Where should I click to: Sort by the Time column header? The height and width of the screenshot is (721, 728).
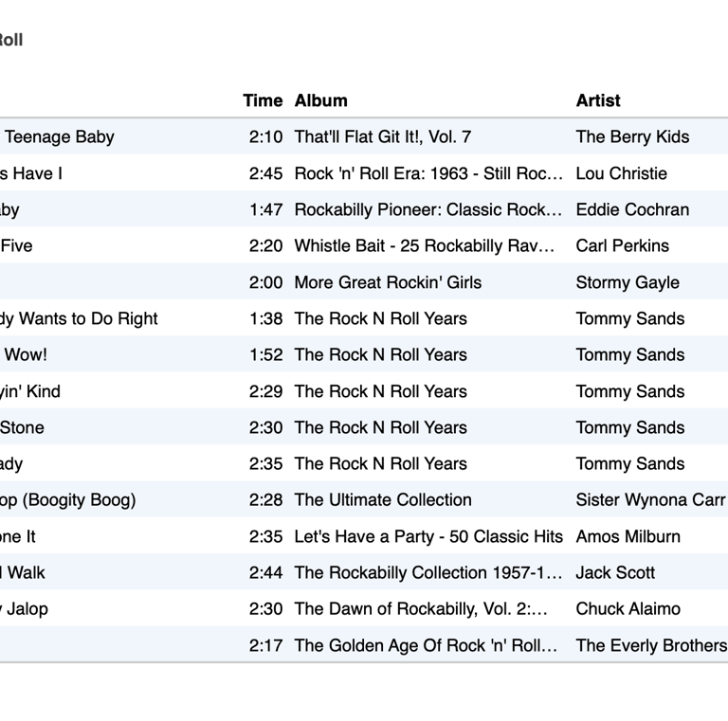click(263, 100)
